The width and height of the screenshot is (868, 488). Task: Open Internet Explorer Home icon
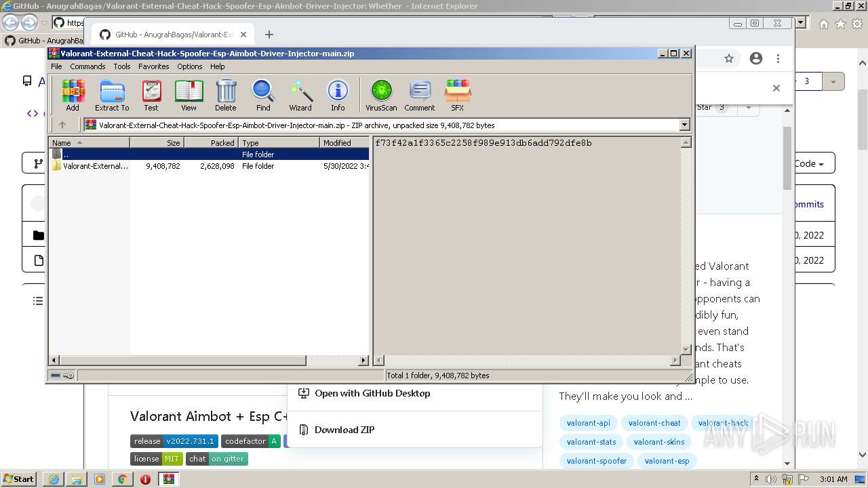823,24
